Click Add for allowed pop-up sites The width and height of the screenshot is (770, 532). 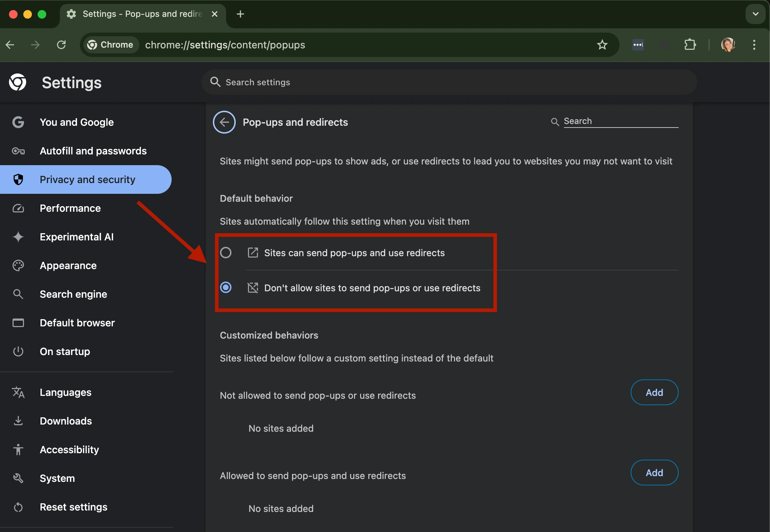click(654, 473)
